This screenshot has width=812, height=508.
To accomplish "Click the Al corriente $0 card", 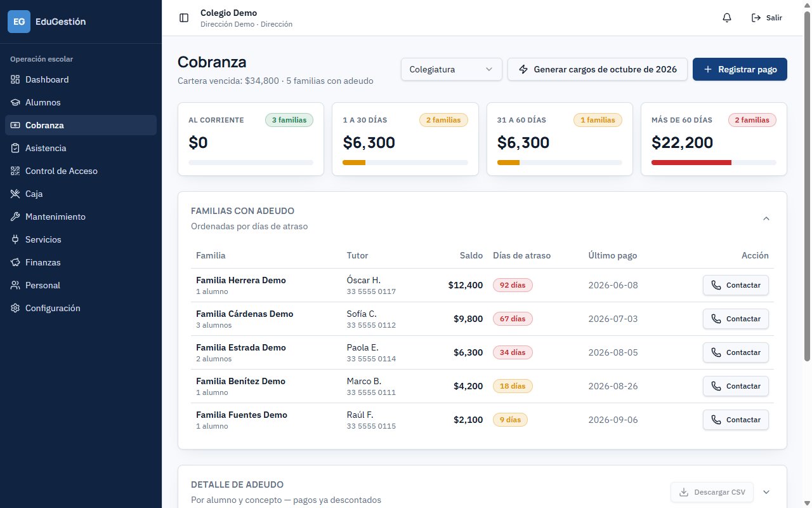I will (x=251, y=139).
